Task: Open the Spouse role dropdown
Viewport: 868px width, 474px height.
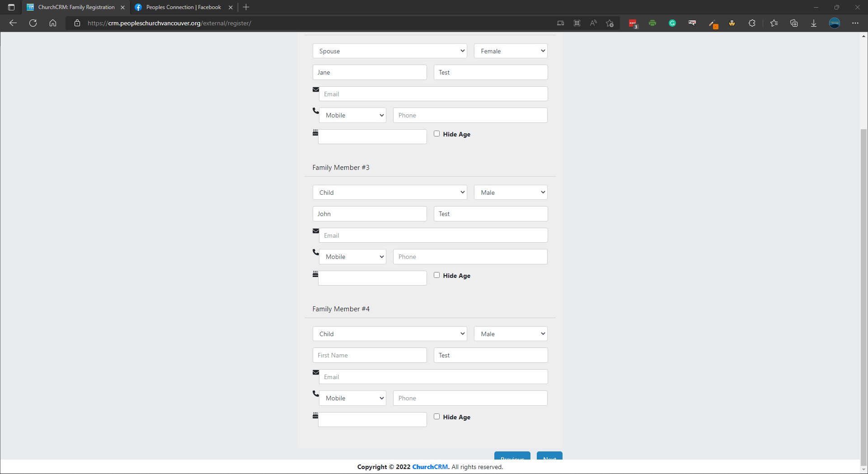Action: 389,51
